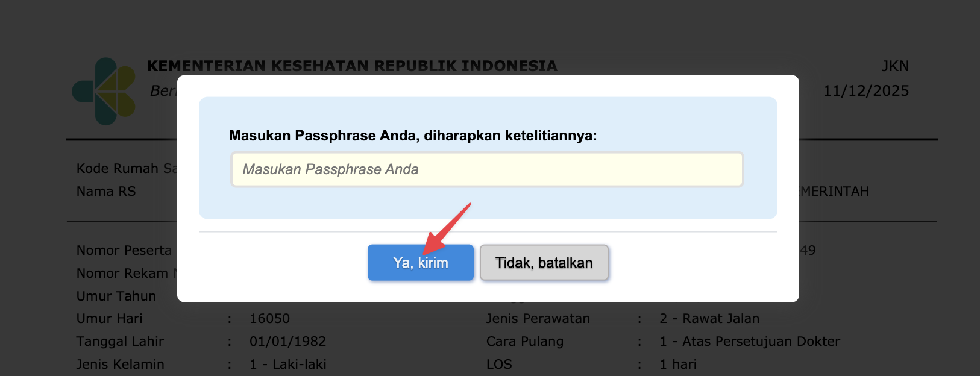Click the Nomor Peserta label
Screen dimensions: 980x376
tap(124, 251)
